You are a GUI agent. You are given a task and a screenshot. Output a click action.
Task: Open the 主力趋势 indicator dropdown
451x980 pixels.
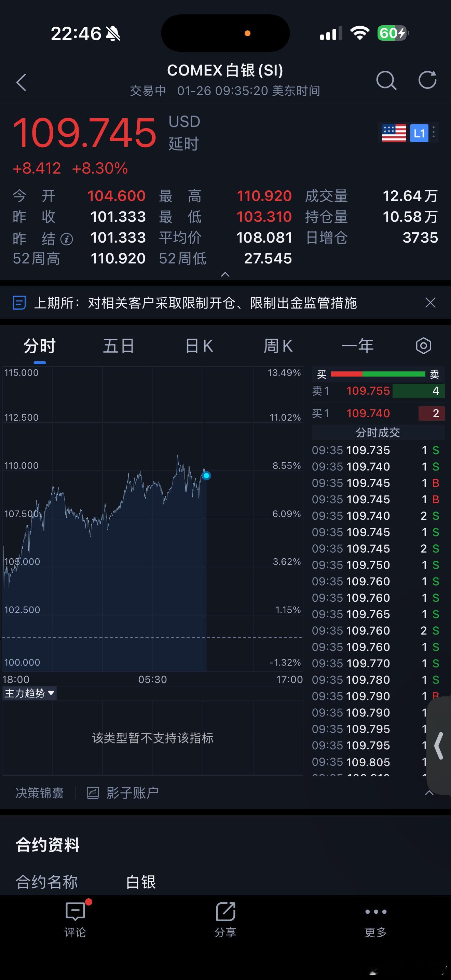[29, 693]
